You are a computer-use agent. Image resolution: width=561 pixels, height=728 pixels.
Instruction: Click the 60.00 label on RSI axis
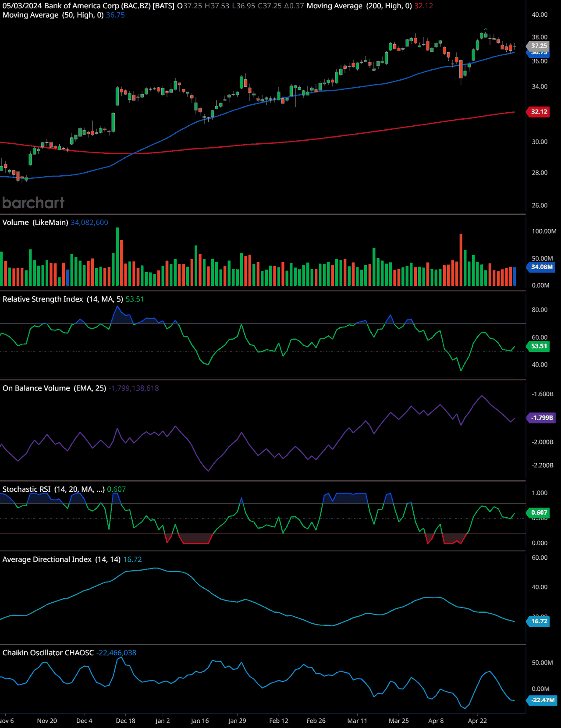pyautogui.click(x=540, y=337)
